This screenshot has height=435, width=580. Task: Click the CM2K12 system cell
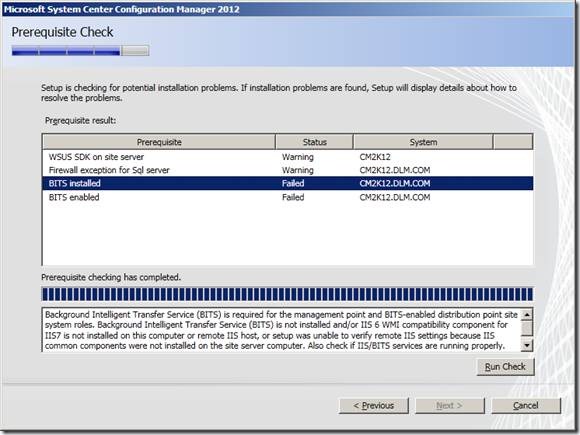375,157
